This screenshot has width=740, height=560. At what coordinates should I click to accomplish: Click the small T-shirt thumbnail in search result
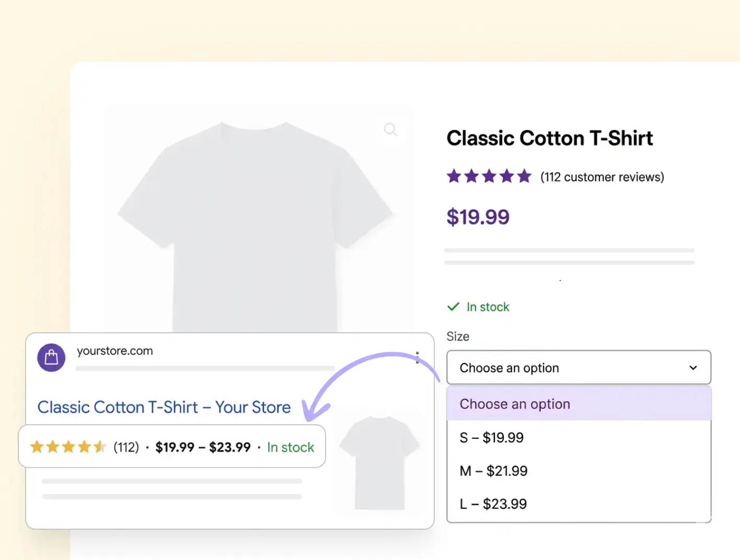coord(379,462)
